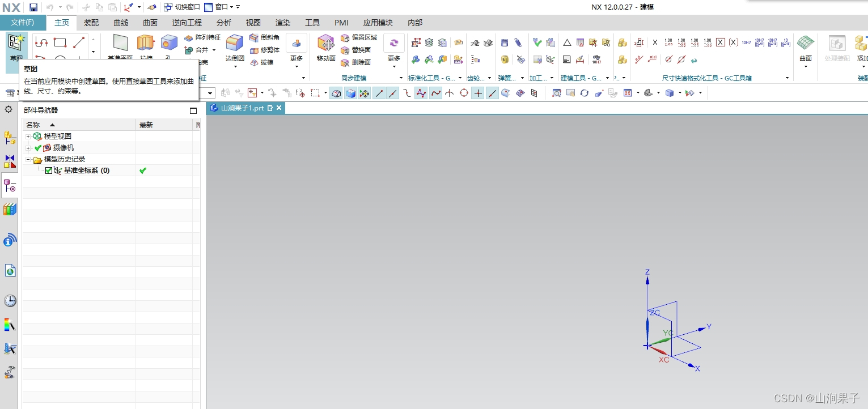Switch to the 逆向工程 ribbon tab
868x409 pixels.
[x=187, y=23]
